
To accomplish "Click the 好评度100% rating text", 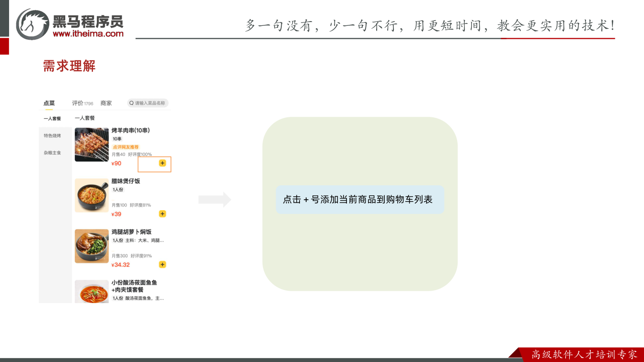I will [140, 155].
